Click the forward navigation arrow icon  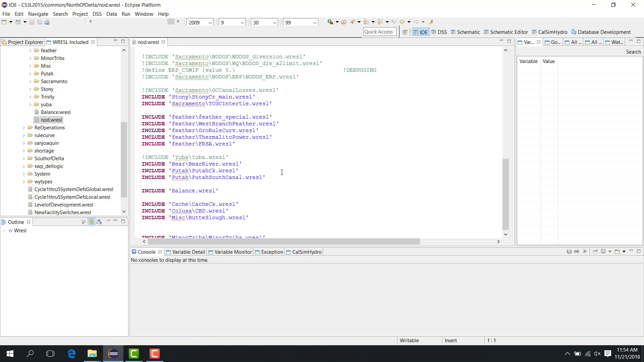point(416,22)
